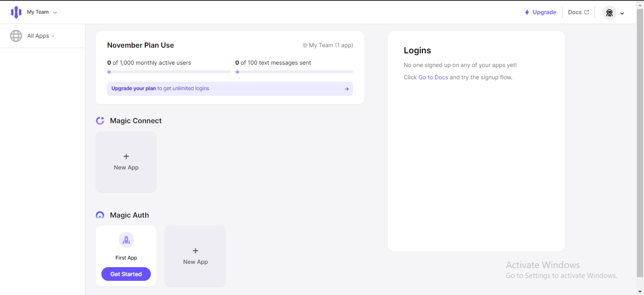Click the monthly active users progress bar
The width and height of the screenshot is (644, 295).
point(169,72)
